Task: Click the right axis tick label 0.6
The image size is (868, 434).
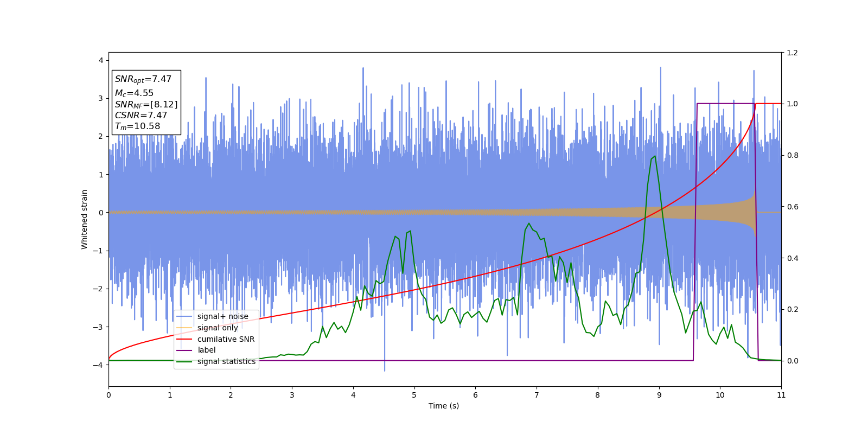Action: 792,207
